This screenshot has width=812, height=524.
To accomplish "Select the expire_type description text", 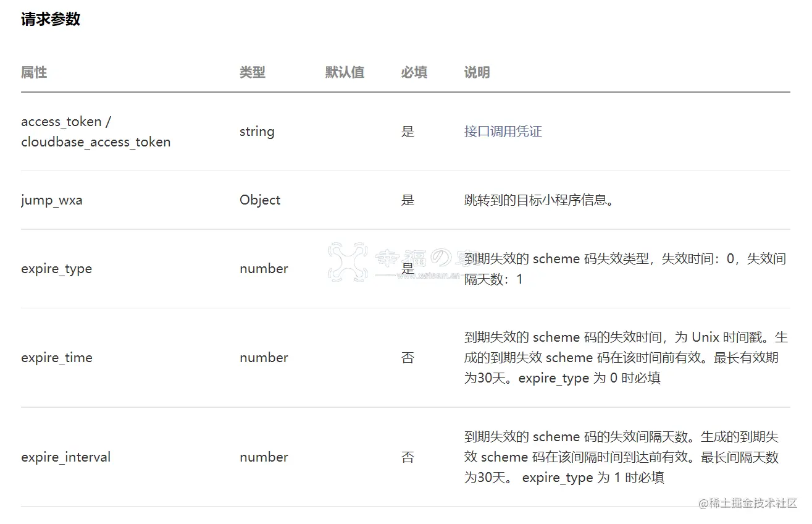I will [x=625, y=269].
